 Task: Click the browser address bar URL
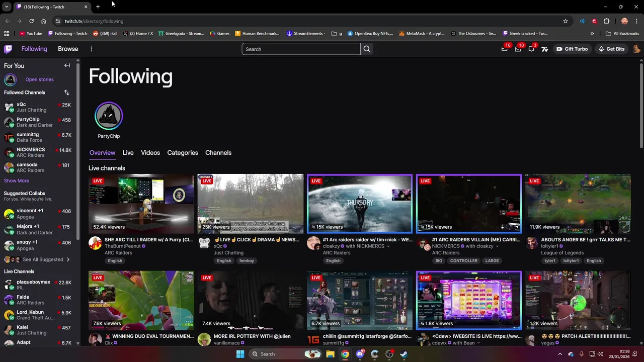click(x=94, y=21)
